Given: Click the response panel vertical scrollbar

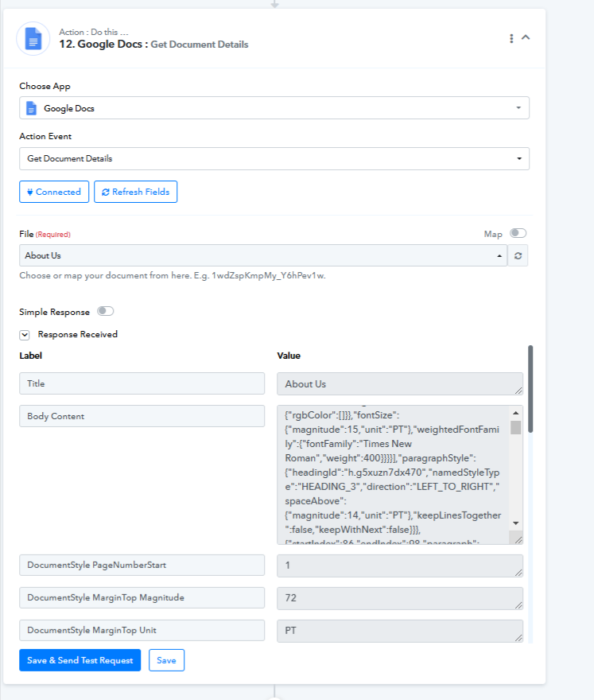Looking at the screenshot, I should 530,389.
